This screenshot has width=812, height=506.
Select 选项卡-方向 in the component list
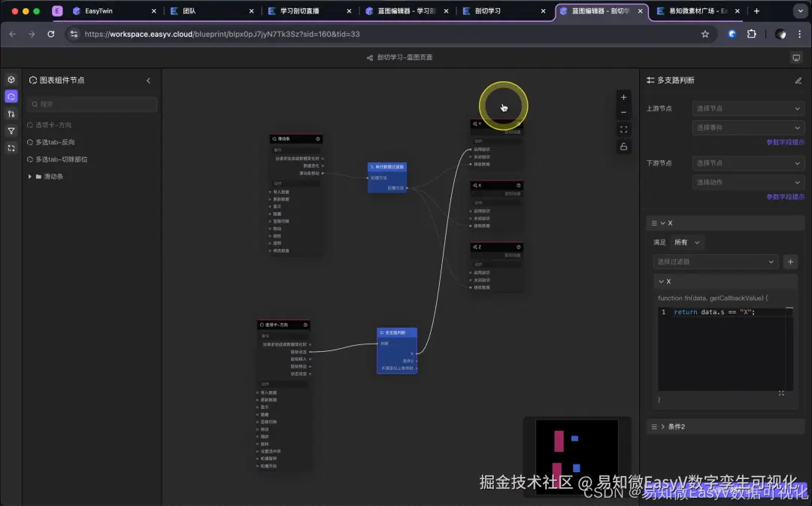pyautogui.click(x=53, y=126)
